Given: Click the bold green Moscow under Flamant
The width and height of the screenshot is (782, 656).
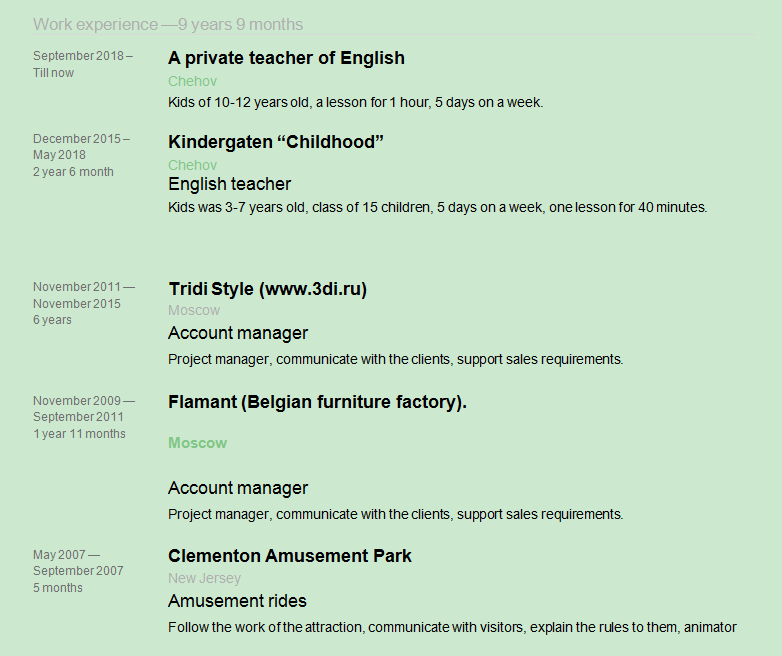Looking at the screenshot, I should 197,442.
